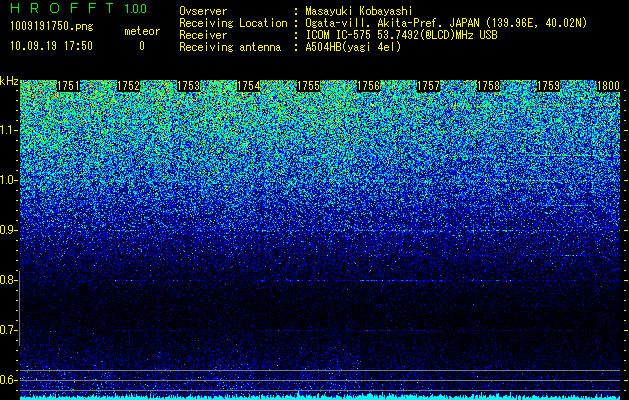
Task: Click the Ovserver label
Action: 203,11
